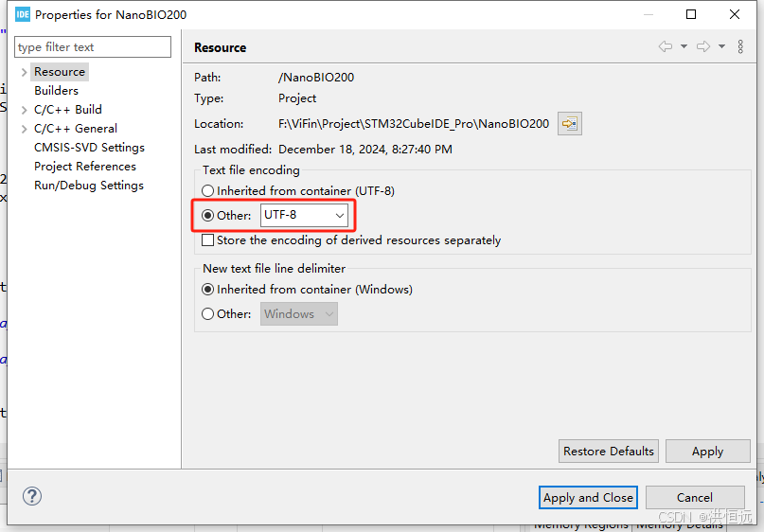Select Inherited from container (UTF-8) radio
Image resolution: width=764 pixels, height=532 pixels.
[x=208, y=190]
